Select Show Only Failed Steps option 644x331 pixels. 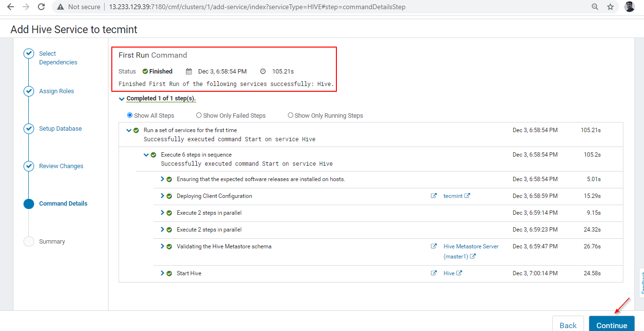pos(199,115)
